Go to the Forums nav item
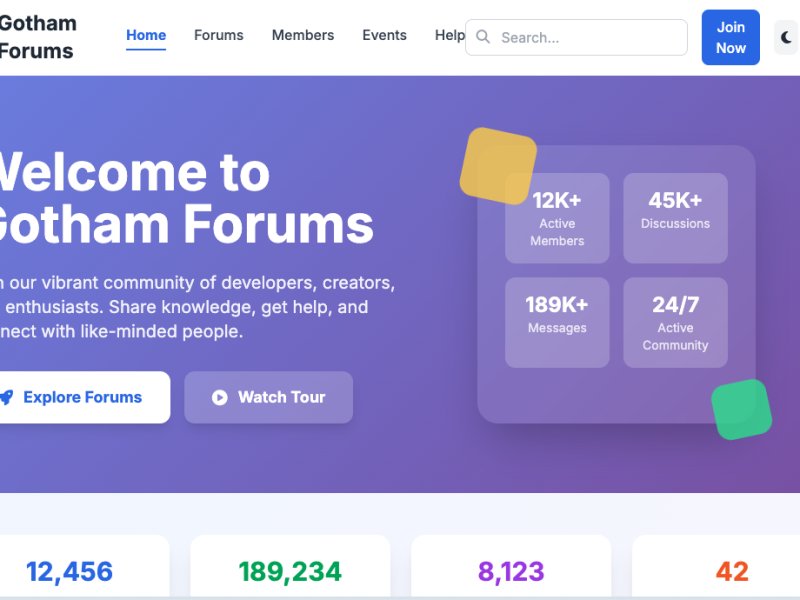 click(x=218, y=35)
